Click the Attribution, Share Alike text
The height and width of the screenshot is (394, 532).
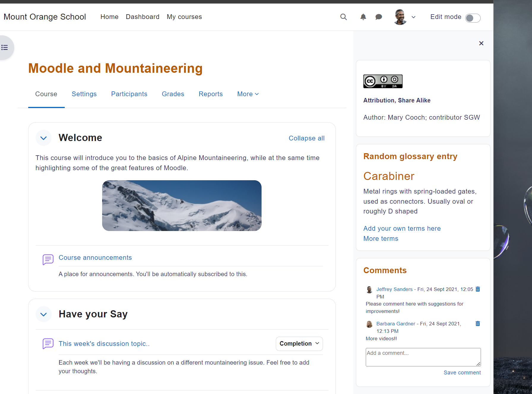coord(397,100)
